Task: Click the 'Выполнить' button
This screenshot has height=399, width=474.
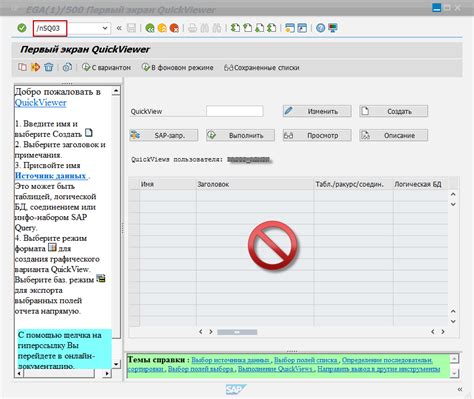Action: point(240,135)
